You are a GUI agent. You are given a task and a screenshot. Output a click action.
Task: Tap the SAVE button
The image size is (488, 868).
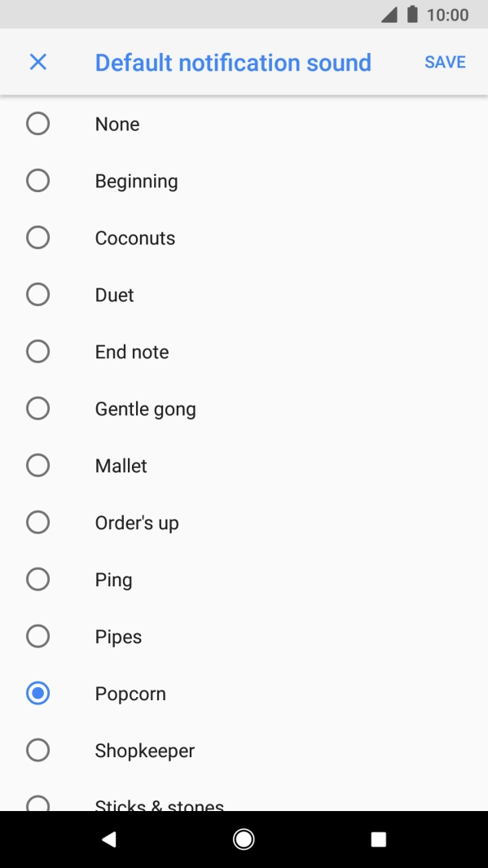point(444,62)
